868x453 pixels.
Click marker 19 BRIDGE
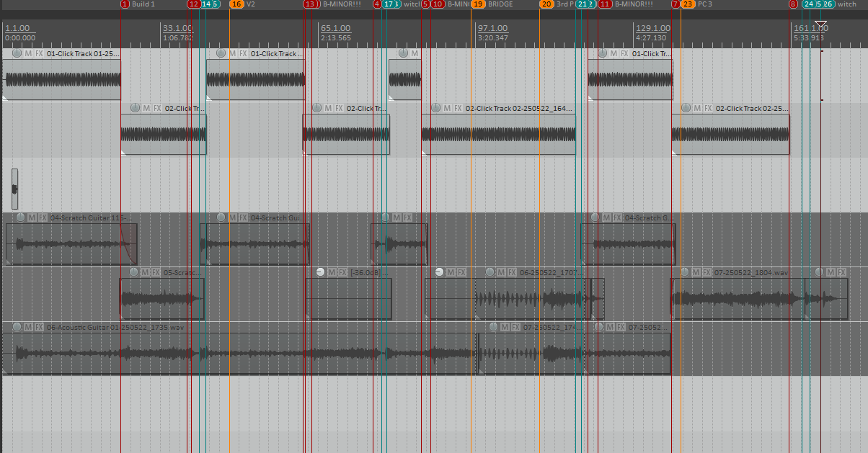pyautogui.click(x=479, y=4)
